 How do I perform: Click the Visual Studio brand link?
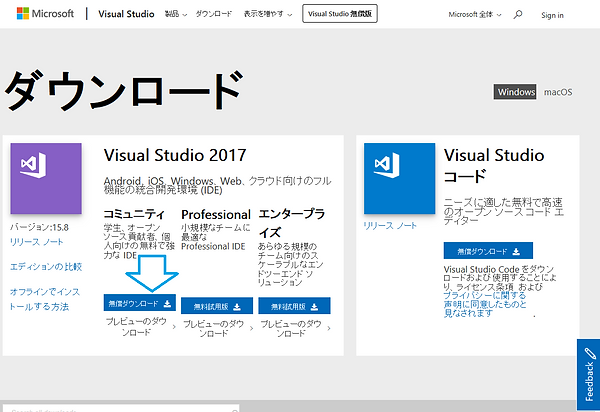126,14
